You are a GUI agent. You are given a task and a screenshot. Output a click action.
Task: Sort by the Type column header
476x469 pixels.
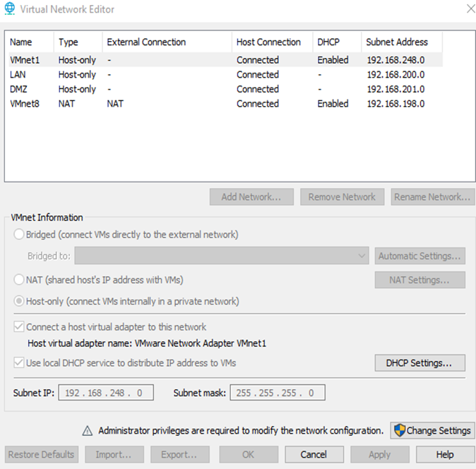78,42
